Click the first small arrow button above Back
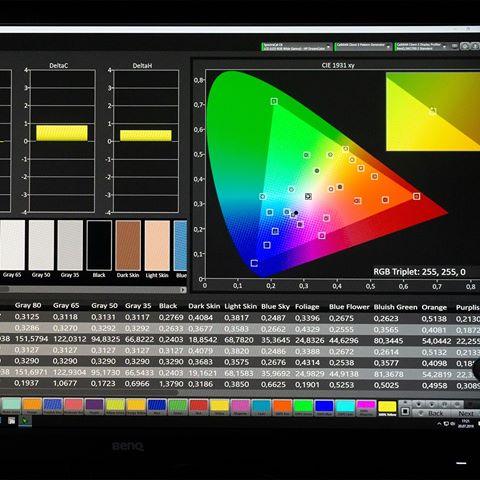Screen dimensions: 480x480 point(419,404)
